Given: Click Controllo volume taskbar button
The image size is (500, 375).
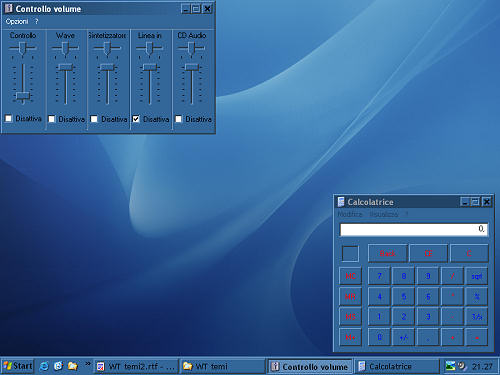Looking at the screenshot, I should [310, 366].
